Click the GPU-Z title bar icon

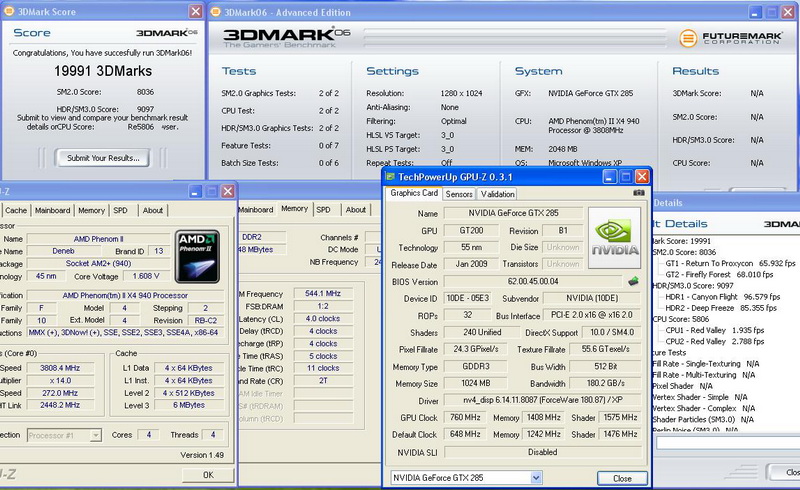[x=390, y=177]
